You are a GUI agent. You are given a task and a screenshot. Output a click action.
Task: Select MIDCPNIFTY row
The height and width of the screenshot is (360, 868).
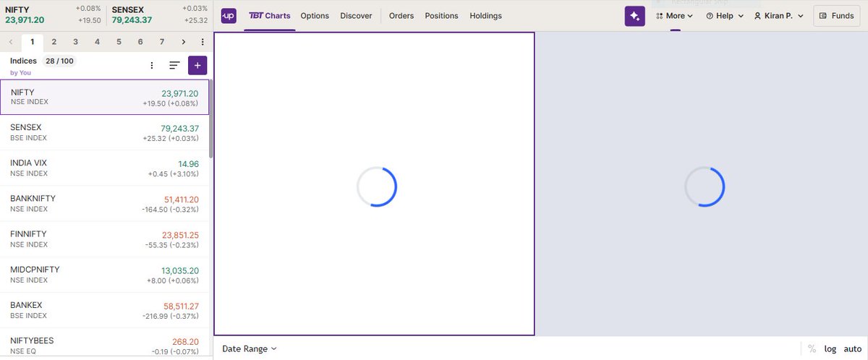105,274
